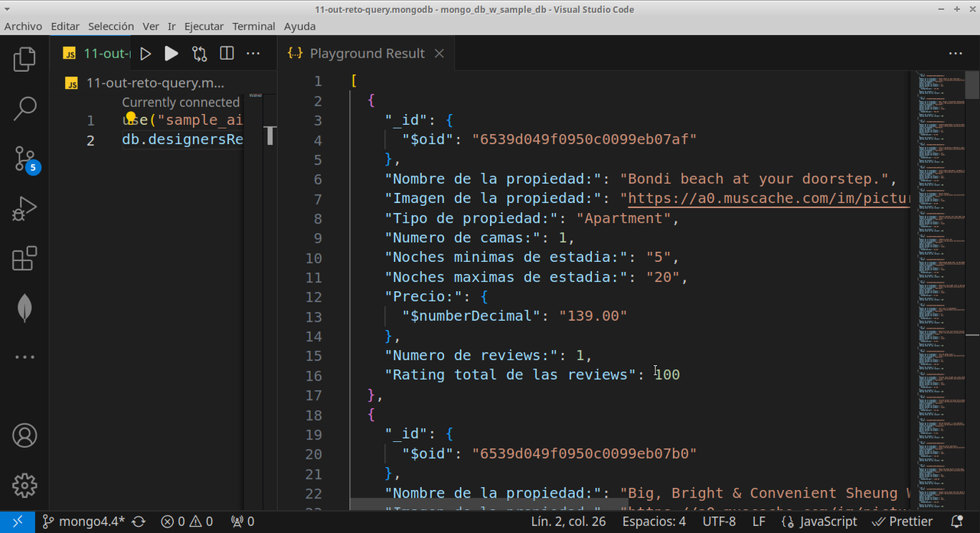Viewport: 980px width, 533px height.
Task: Click the "139.00" numberDecimal value
Action: pos(593,316)
